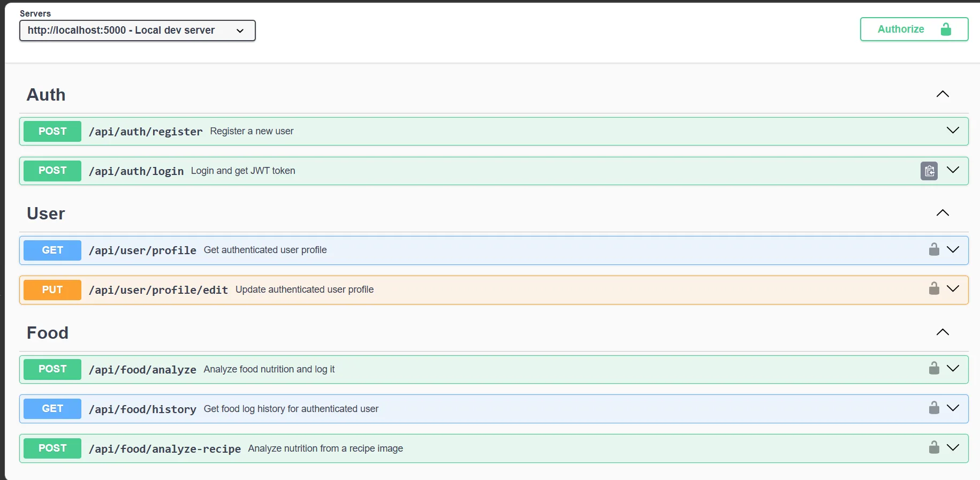Click the /api/food/history path text
Screen dimensions: 980x480
[x=142, y=409]
